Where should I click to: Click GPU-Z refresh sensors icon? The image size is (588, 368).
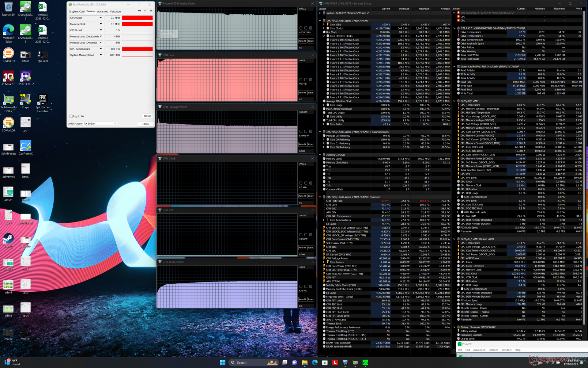tap(145, 11)
